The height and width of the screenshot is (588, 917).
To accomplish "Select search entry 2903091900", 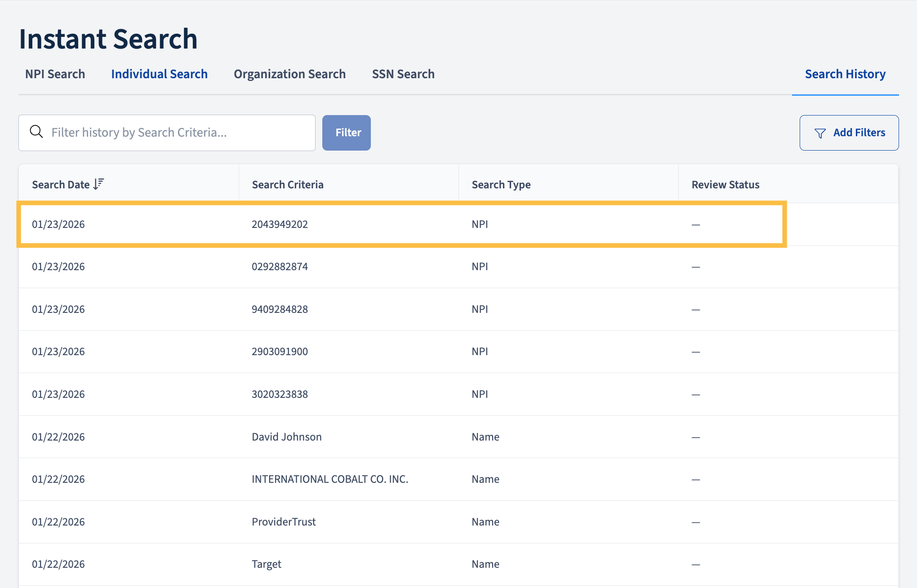I will coord(458,352).
